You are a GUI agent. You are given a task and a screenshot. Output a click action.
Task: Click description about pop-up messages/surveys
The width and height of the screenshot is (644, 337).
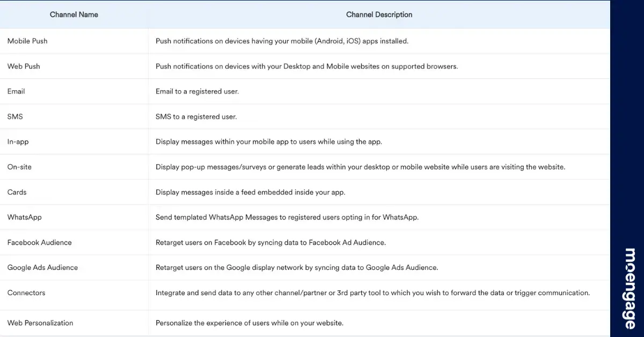[360, 167]
